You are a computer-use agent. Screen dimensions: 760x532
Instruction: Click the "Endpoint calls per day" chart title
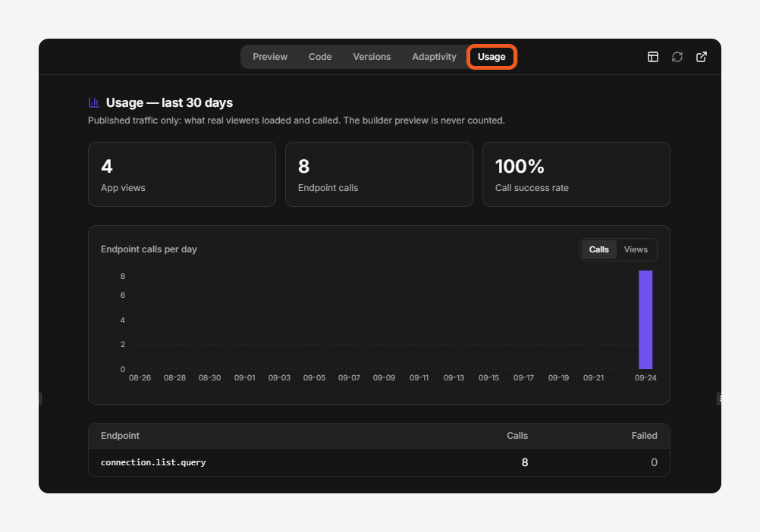(149, 249)
